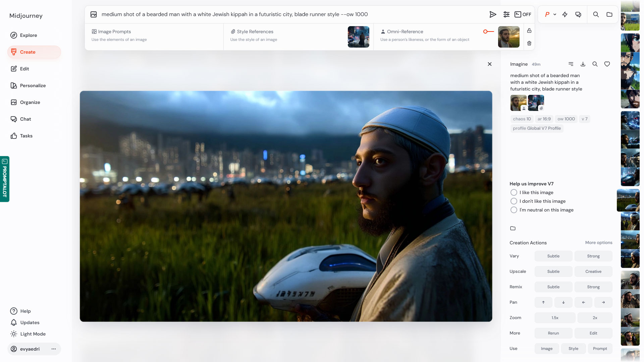This screenshot has height=362, width=644.
Task: Zoom out 2x
Action: pos(595,318)
